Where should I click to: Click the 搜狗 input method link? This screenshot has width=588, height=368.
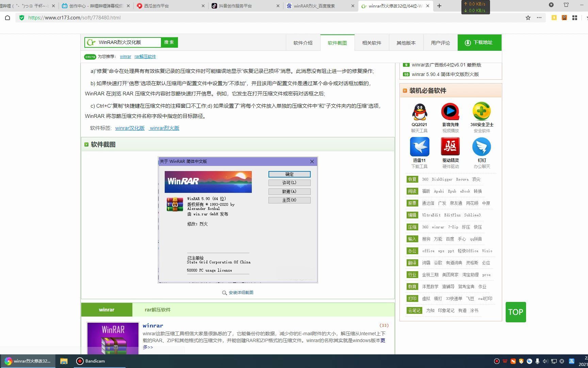pyautogui.click(x=426, y=239)
